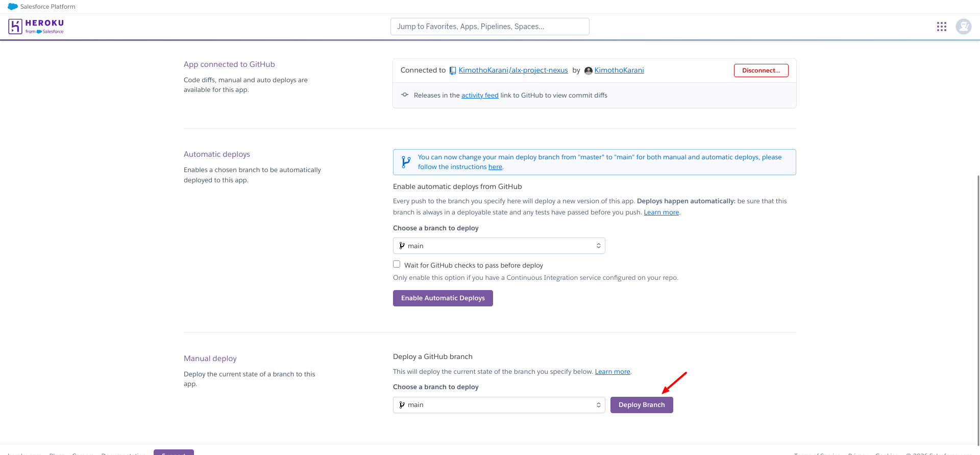Click the Heroku logo icon
Screen dimensions: 980x455
click(15, 26)
